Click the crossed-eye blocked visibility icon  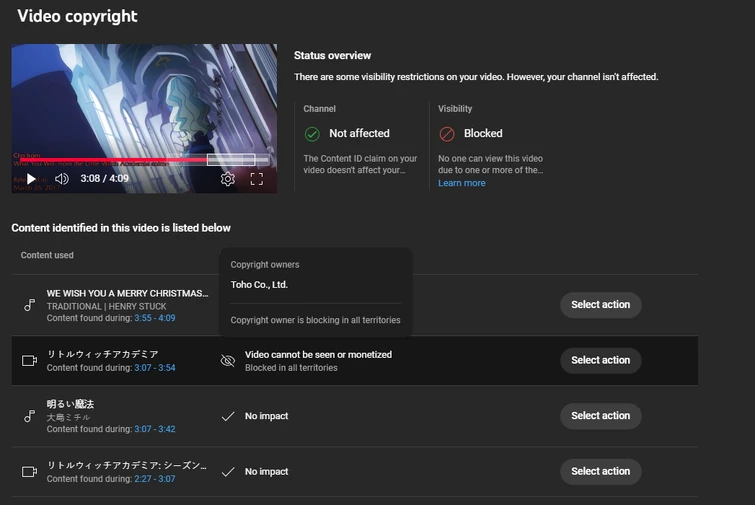[228, 361]
